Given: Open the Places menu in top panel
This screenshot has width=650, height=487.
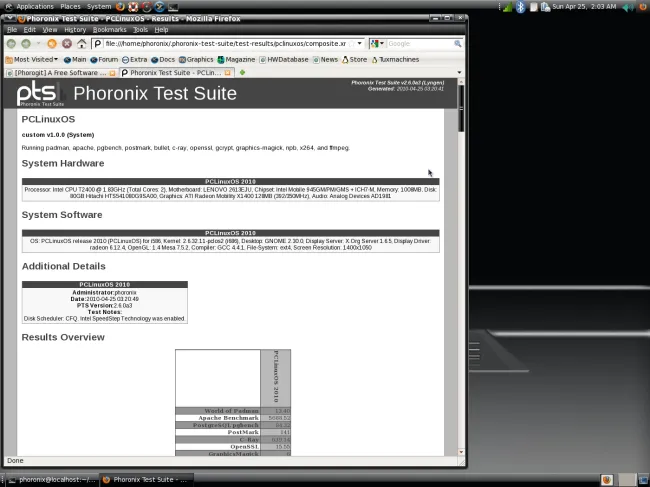Looking at the screenshot, I should pos(70,7).
